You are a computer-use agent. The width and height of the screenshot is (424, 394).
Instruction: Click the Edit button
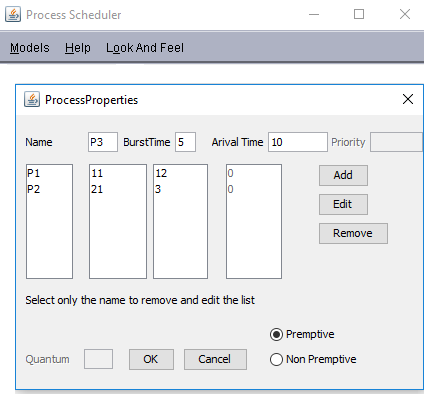coord(343,204)
